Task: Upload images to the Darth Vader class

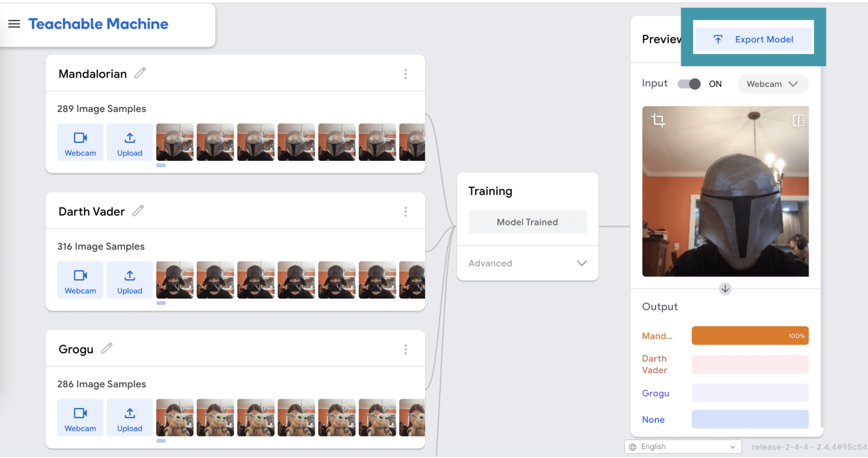Action: 129,280
